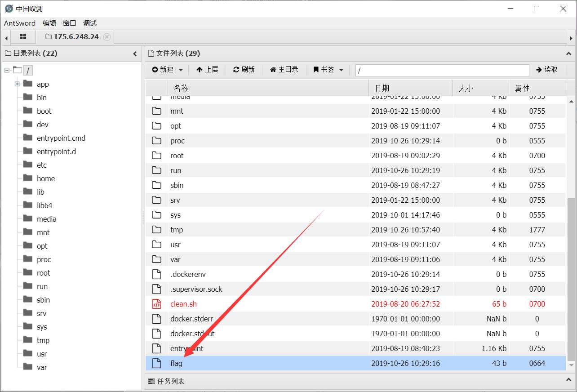Click the etc folder icon in directory tree
Viewport: 577px width, 392px height.
pyautogui.click(x=28, y=165)
